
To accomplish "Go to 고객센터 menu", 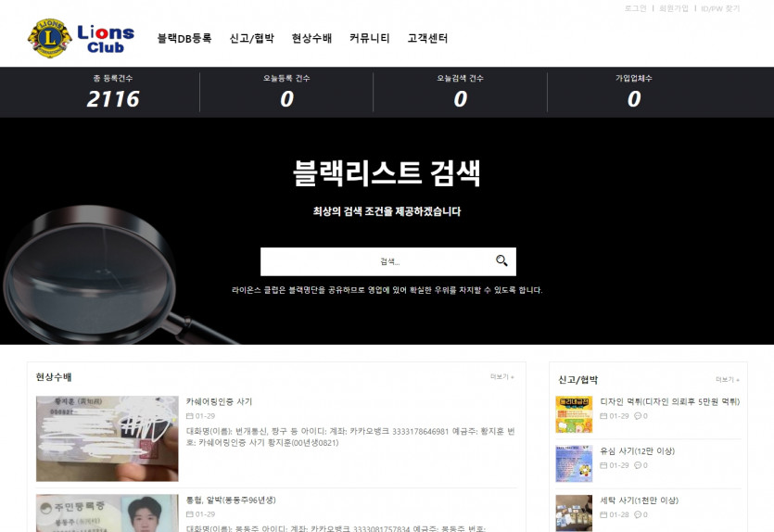I will [x=427, y=39].
